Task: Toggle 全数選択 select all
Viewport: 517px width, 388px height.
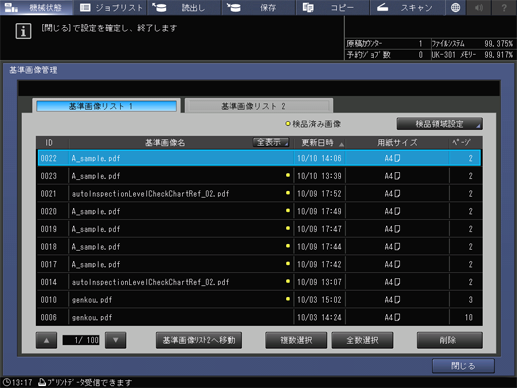Action: point(362,340)
